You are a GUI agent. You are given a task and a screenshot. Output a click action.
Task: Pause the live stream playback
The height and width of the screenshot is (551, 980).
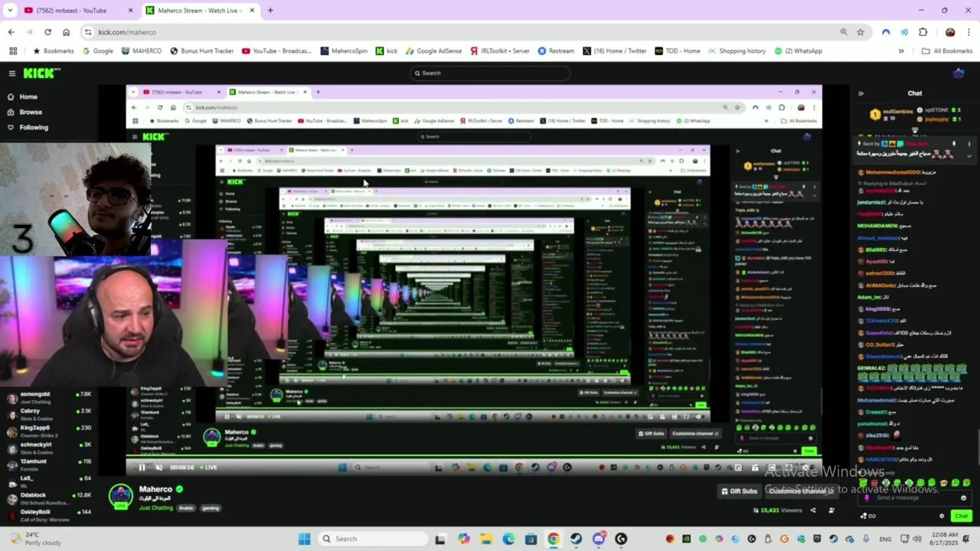[142, 468]
